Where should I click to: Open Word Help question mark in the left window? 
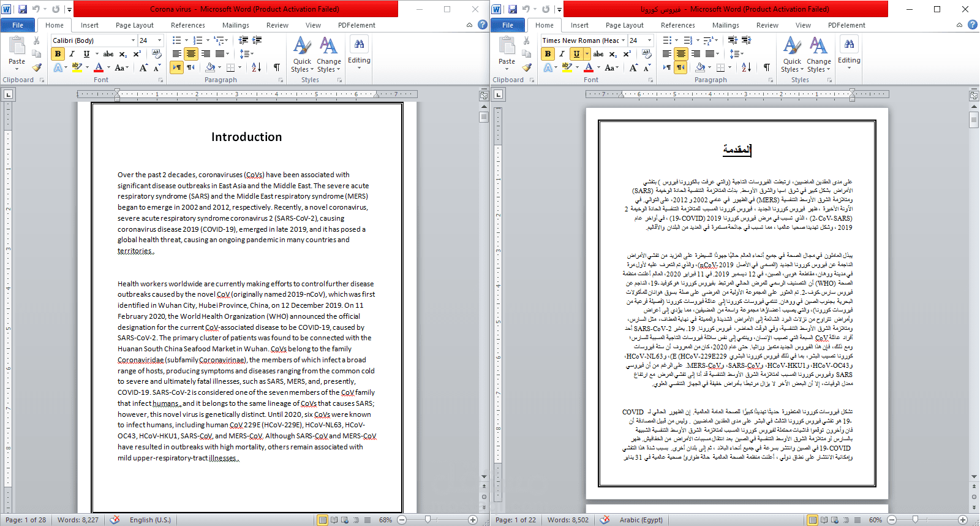coord(483,25)
